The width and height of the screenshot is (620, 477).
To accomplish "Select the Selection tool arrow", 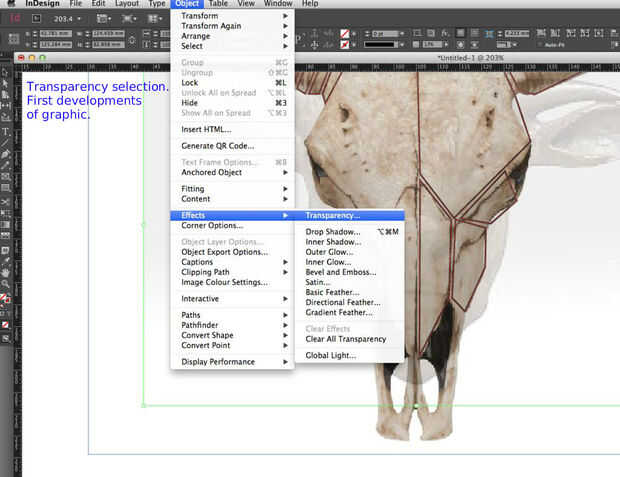I will point(5,72).
